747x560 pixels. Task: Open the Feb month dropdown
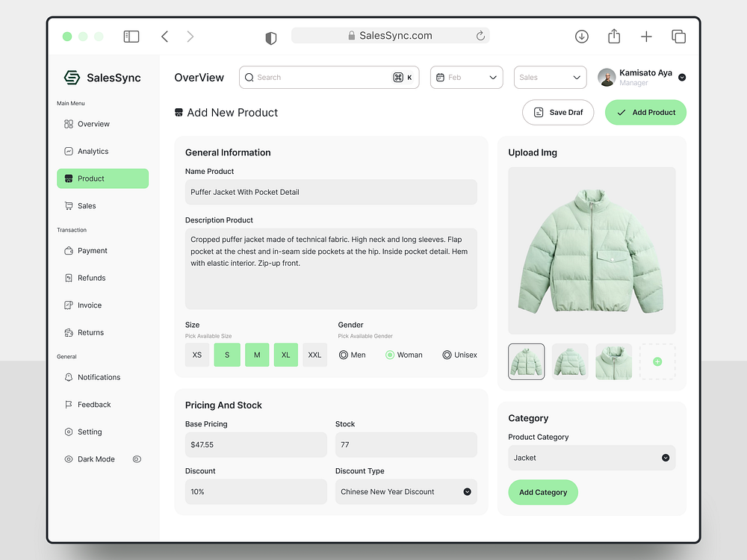[x=466, y=77]
